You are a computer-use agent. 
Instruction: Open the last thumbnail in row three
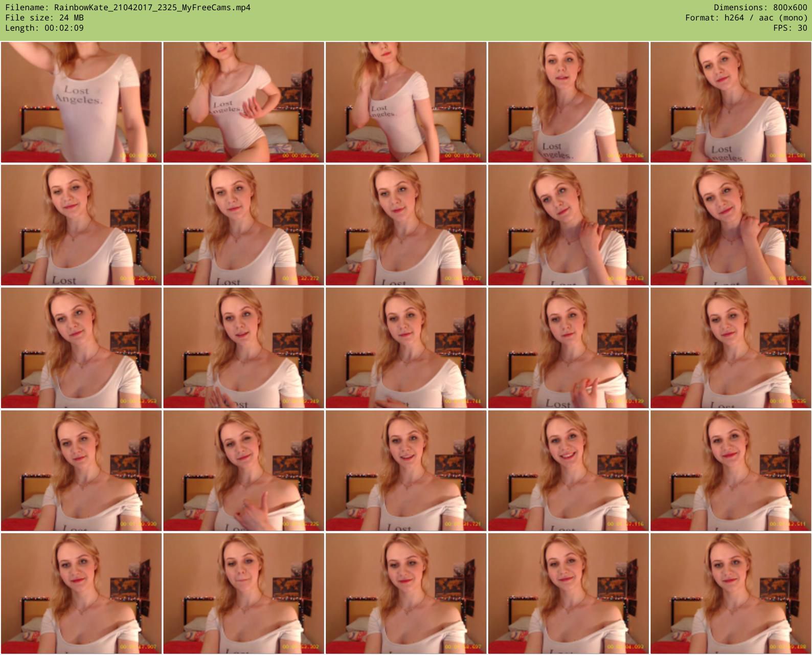pos(731,348)
